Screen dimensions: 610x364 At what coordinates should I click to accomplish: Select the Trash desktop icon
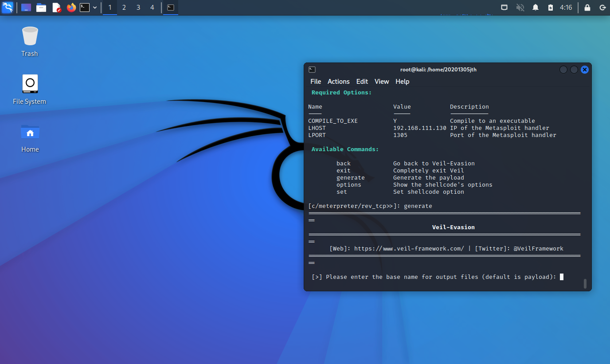point(30,42)
